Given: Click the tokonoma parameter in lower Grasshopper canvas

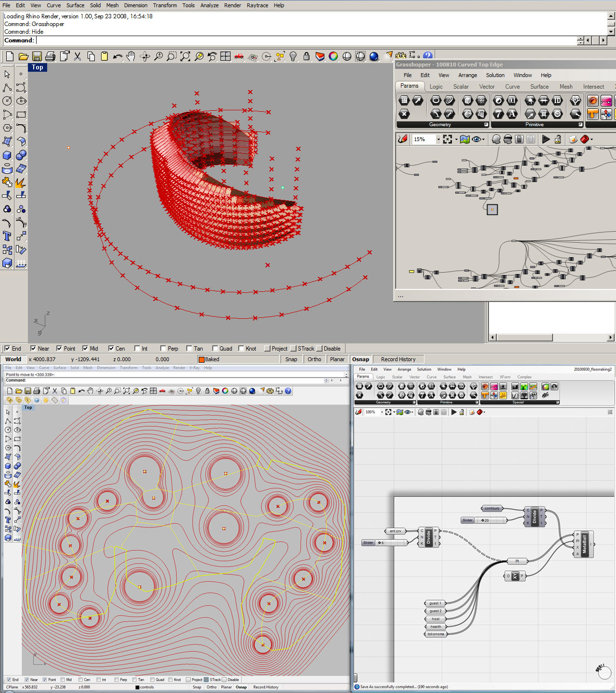Looking at the screenshot, I should click(x=436, y=634).
